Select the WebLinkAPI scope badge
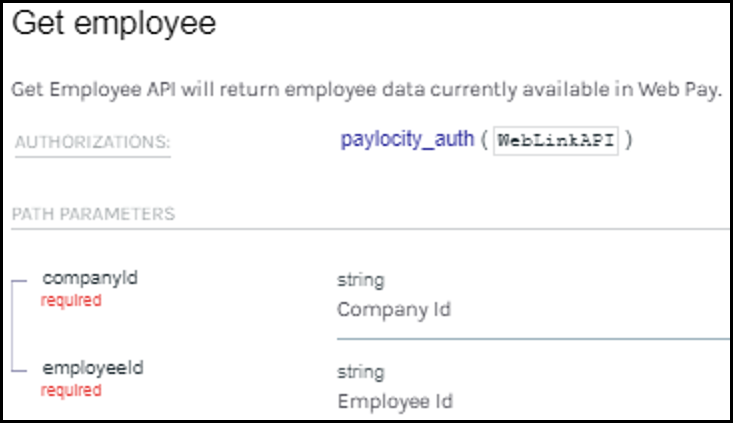The width and height of the screenshot is (733, 423). coord(556,140)
